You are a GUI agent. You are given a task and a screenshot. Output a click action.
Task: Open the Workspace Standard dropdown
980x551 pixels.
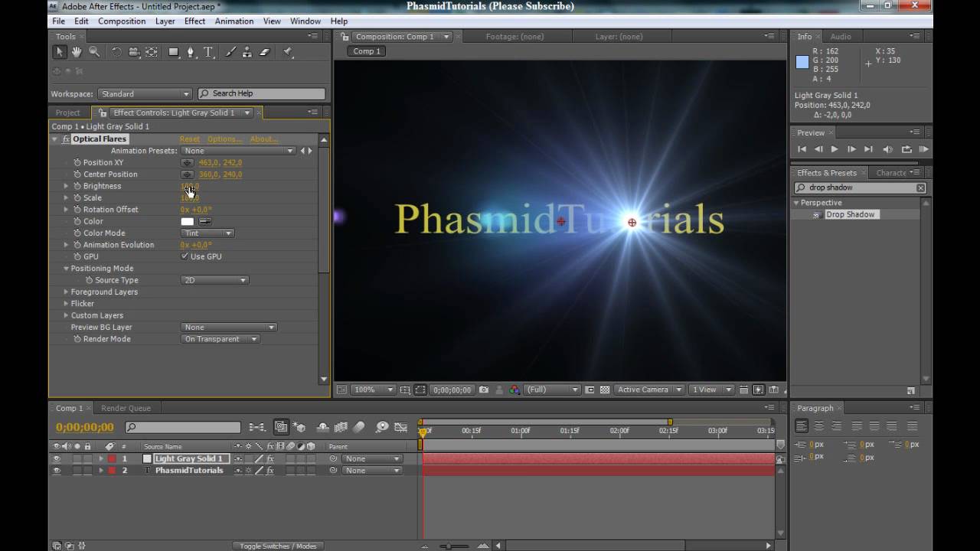pos(145,94)
